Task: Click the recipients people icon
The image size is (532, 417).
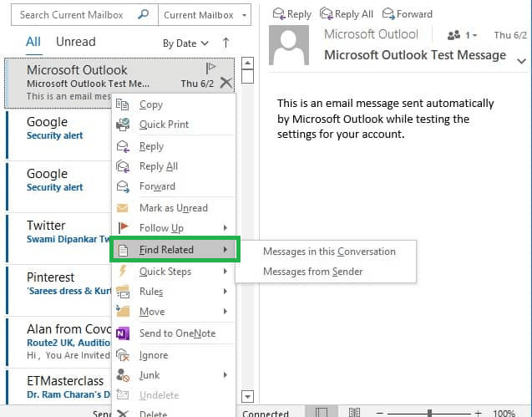Action: pyautogui.click(x=453, y=35)
